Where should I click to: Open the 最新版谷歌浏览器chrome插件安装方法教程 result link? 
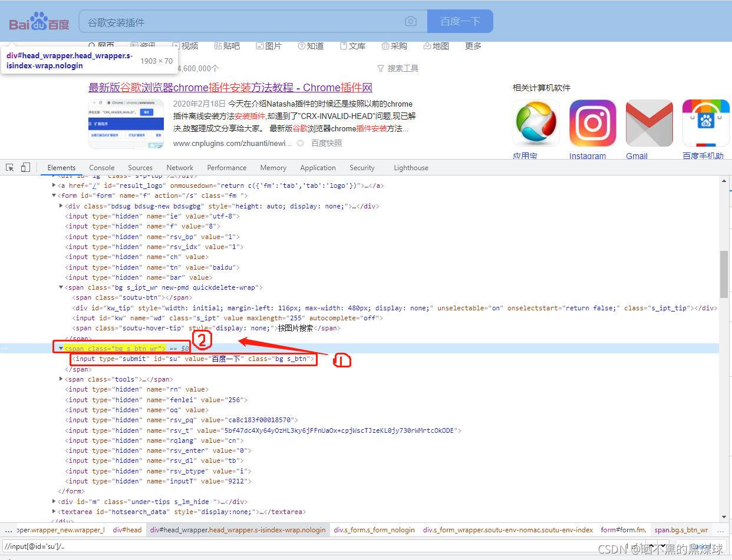tap(230, 88)
